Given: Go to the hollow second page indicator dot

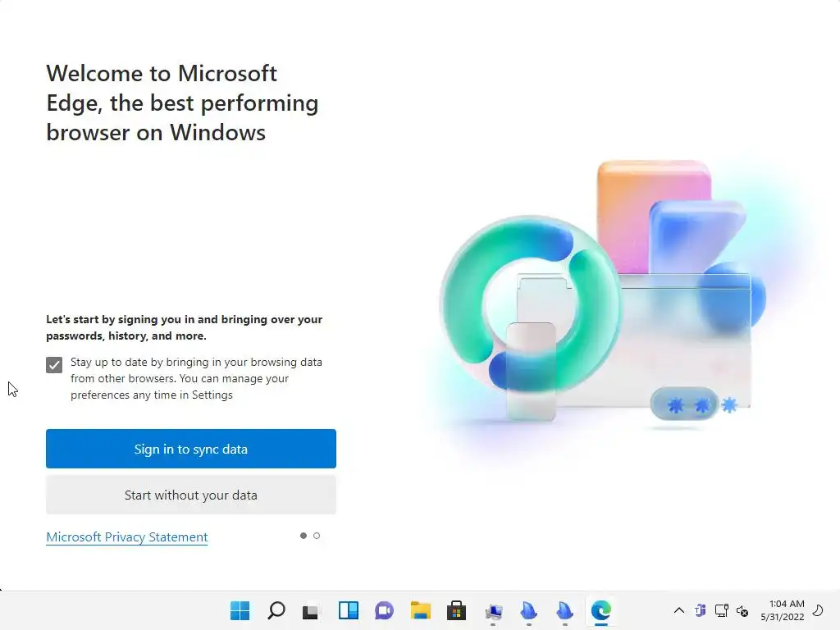Looking at the screenshot, I should (317, 536).
